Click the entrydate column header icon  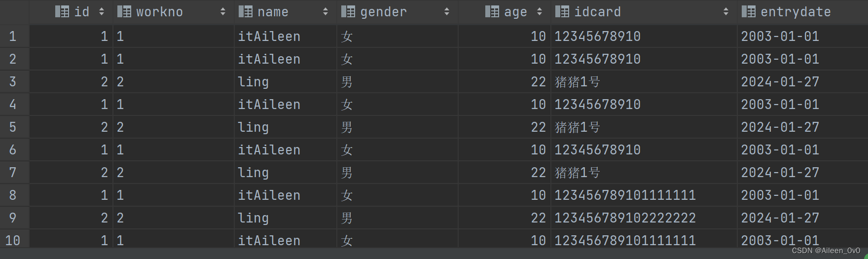tap(749, 12)
